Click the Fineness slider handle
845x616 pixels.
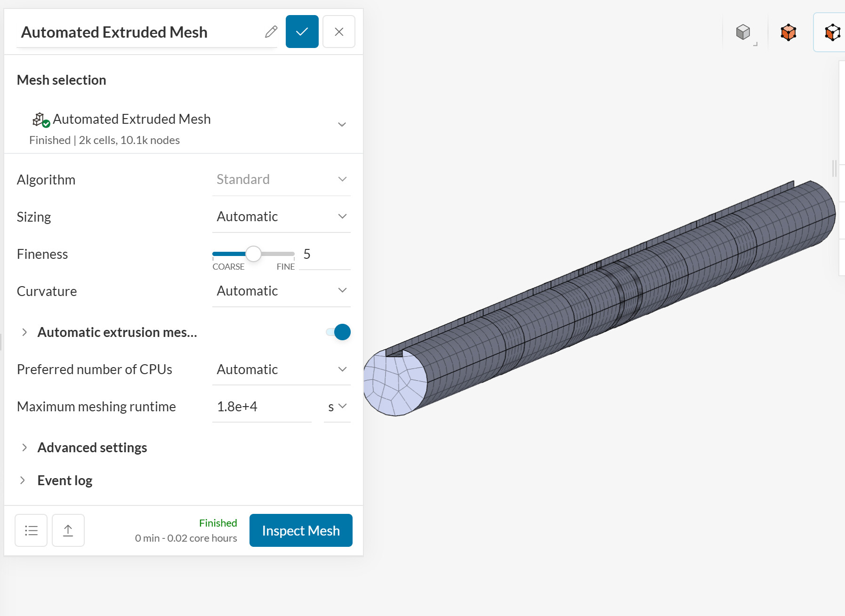pyautogui.click(x=253, y=254)
